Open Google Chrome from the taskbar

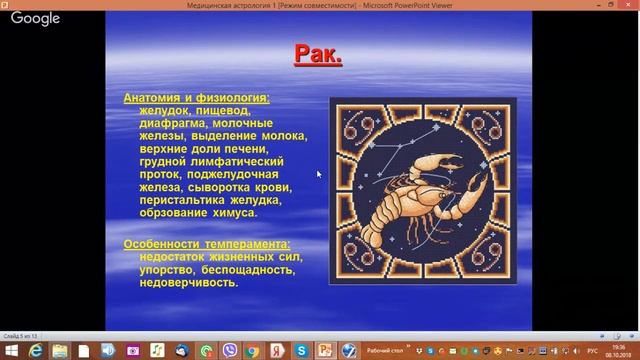[x=253, y=351]
